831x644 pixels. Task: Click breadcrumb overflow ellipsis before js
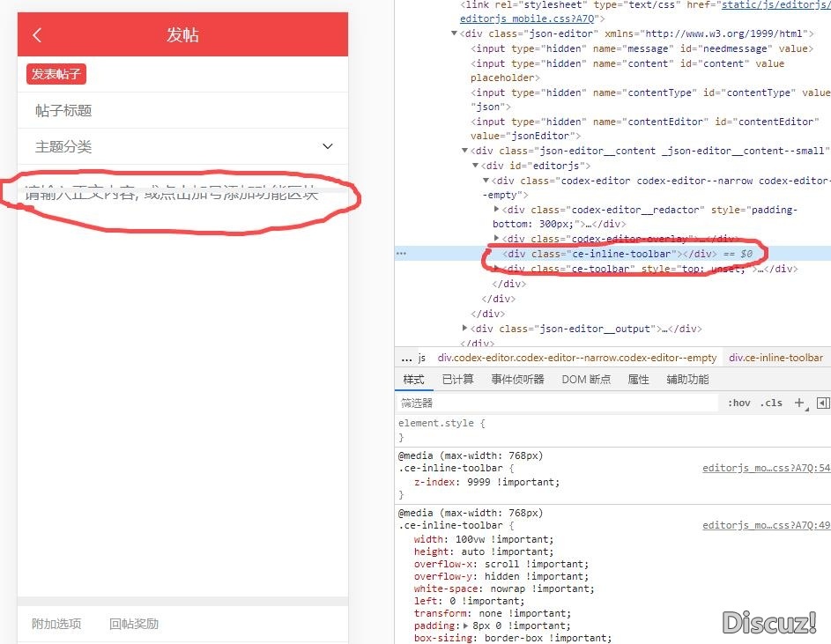[406, 358]
